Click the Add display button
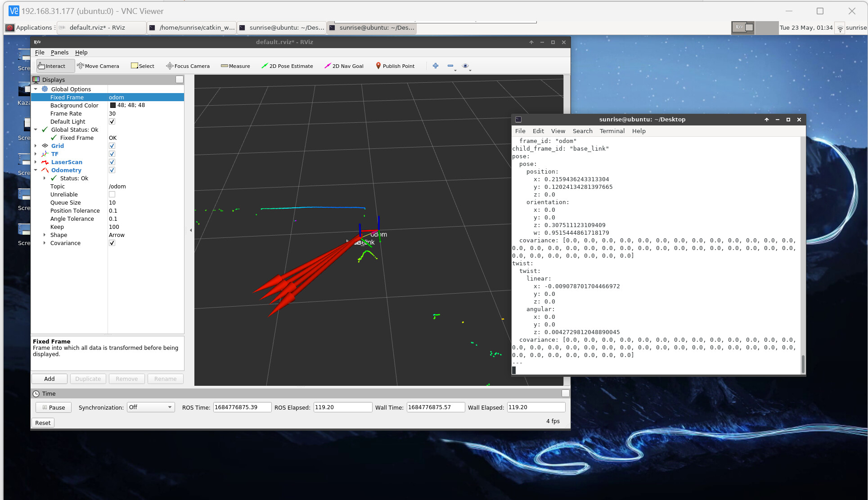Viewport: 868px width, 500px height. (x=49, y=379)
